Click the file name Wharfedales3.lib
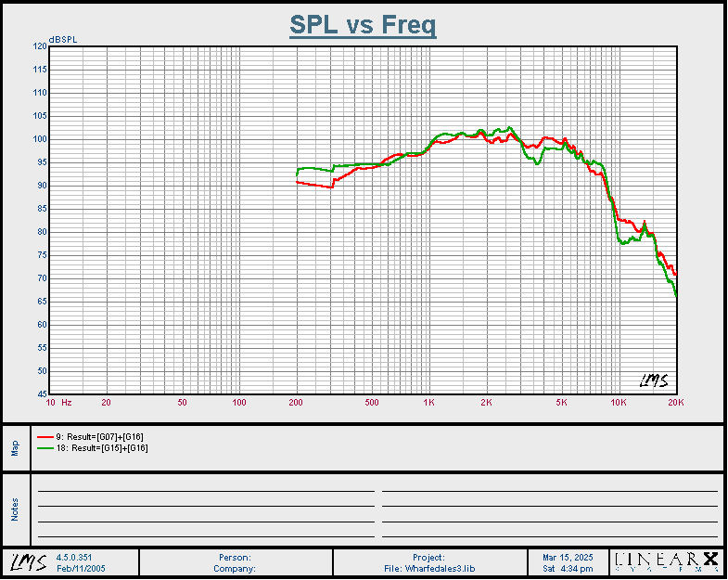Image resolution: width=728 pixels, height=580 pixels. click(428, 569)
